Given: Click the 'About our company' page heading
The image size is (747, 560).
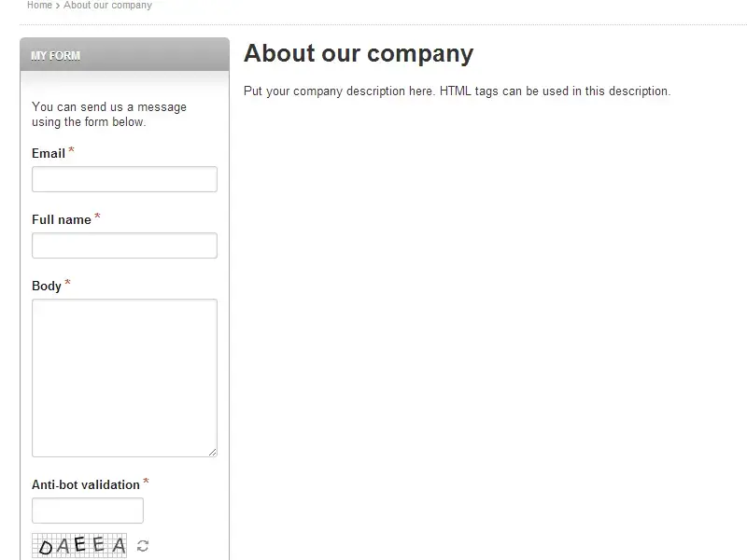Looking at the screenshot, I should pyautogui.click(x=359, y=54).
